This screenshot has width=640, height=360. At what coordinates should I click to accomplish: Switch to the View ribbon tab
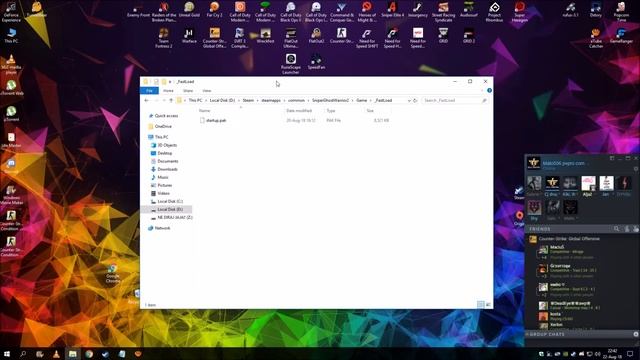coord(207,91)
